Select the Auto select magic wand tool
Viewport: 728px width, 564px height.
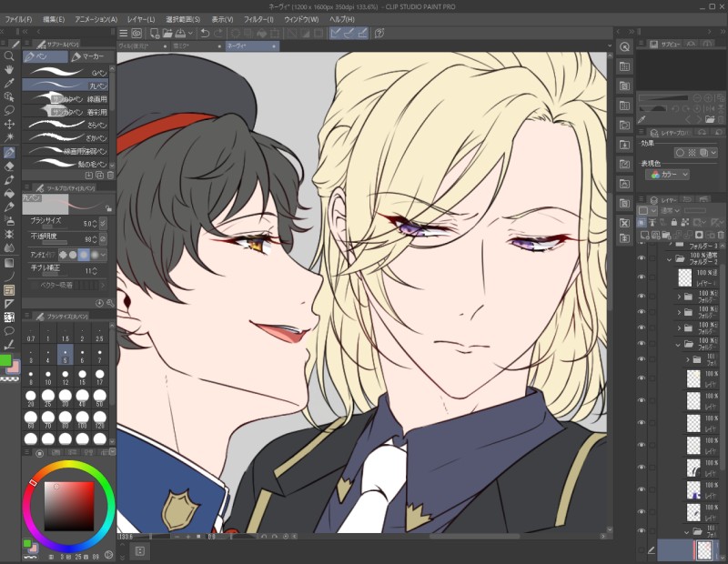[x=9, y=137]
